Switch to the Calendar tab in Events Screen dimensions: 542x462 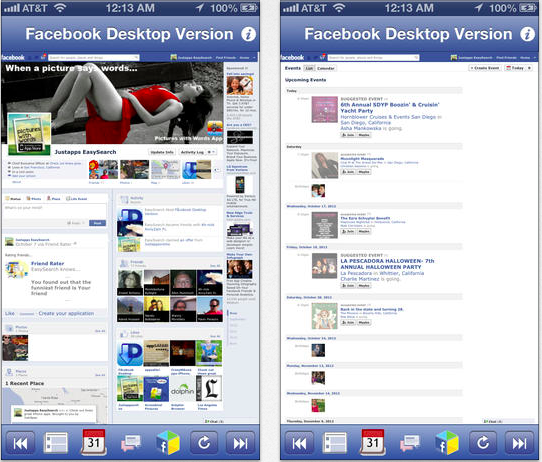click(x=326, y=68)
